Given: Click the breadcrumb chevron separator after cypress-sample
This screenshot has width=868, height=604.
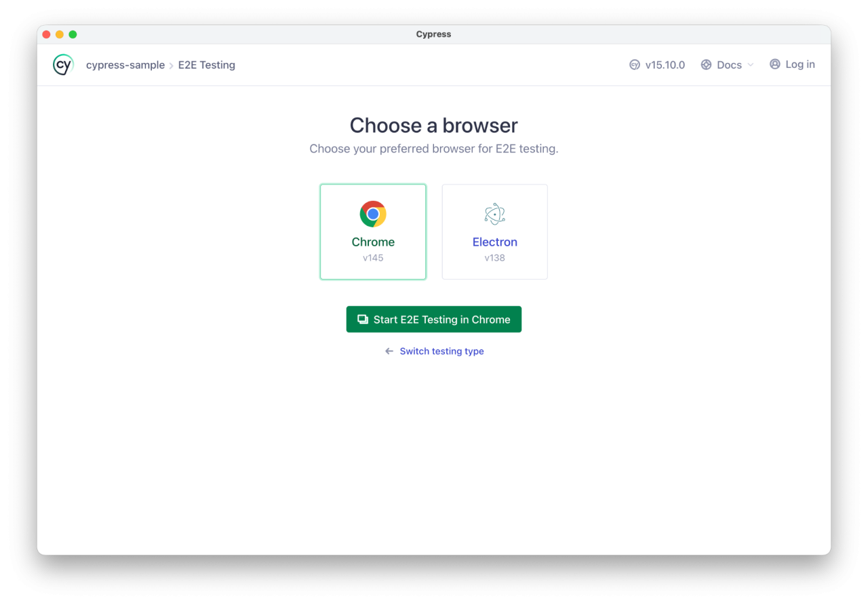Looking at the screenshot, I should coord(172,66).
